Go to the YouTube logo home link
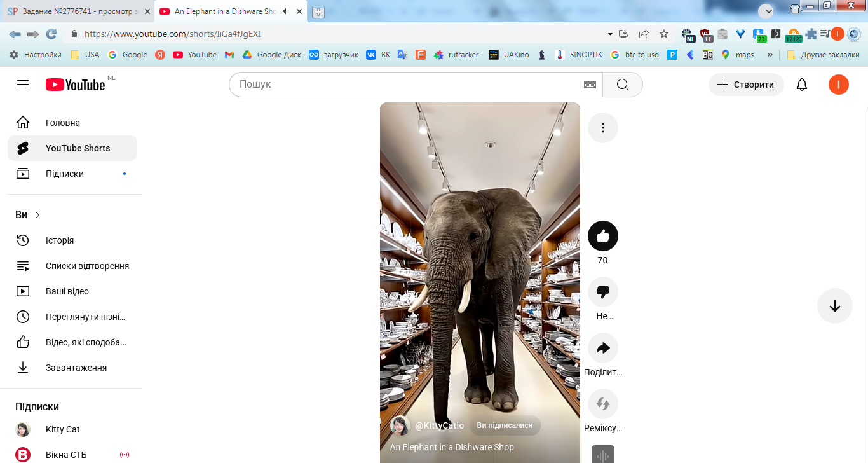The width and height of the screenshot is (868, 463). click(75, 85)
